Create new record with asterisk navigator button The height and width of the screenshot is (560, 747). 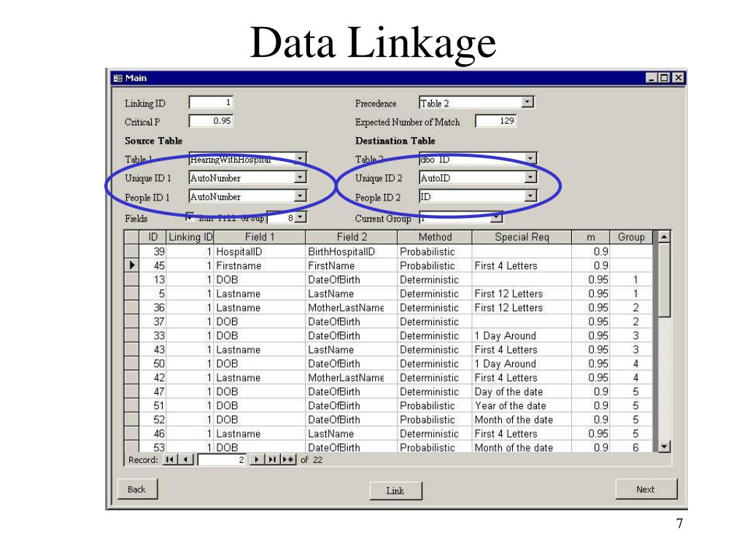287,459
